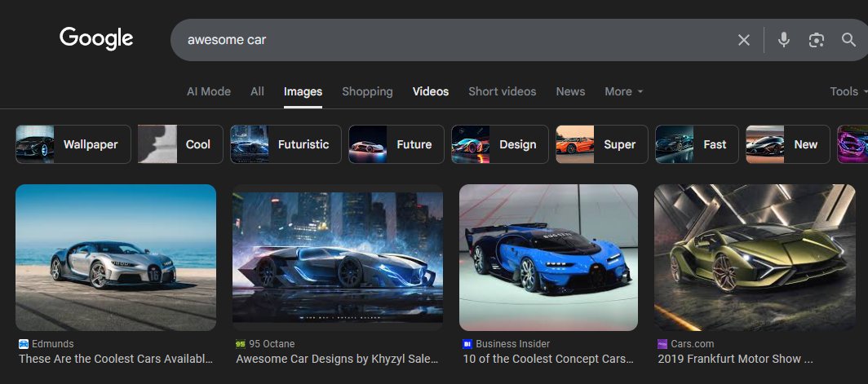868x384 pixels.
Task: Open search by image camera icon
Action: [816, 40]
